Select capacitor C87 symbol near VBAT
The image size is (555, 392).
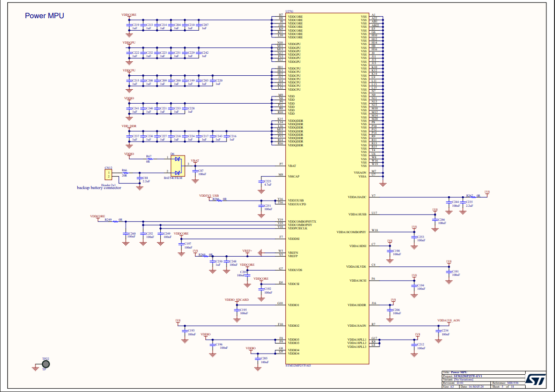pyautogui.click(x=195, y=171)
